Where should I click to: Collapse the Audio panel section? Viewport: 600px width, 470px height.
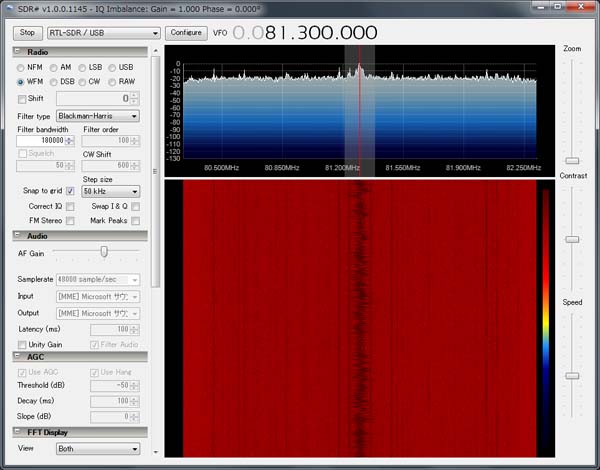coord(17,235)
